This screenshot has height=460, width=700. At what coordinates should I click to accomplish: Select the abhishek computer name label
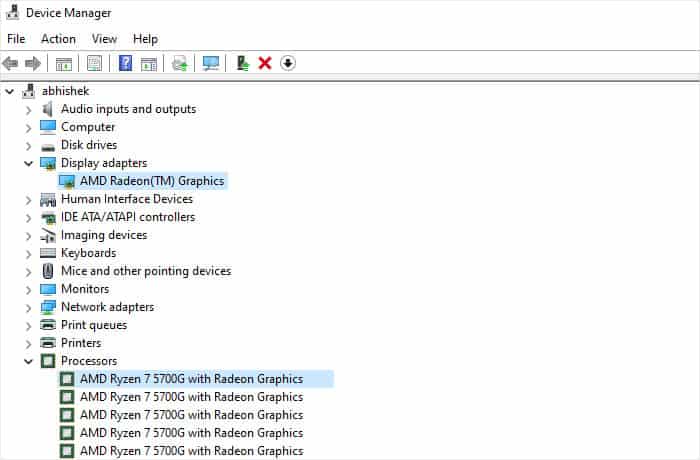pyautogui.click(x=65, y=91)
